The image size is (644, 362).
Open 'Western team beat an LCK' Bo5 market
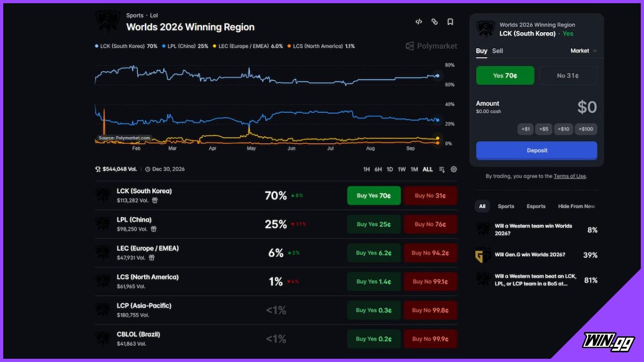click(x=537, y=280)
